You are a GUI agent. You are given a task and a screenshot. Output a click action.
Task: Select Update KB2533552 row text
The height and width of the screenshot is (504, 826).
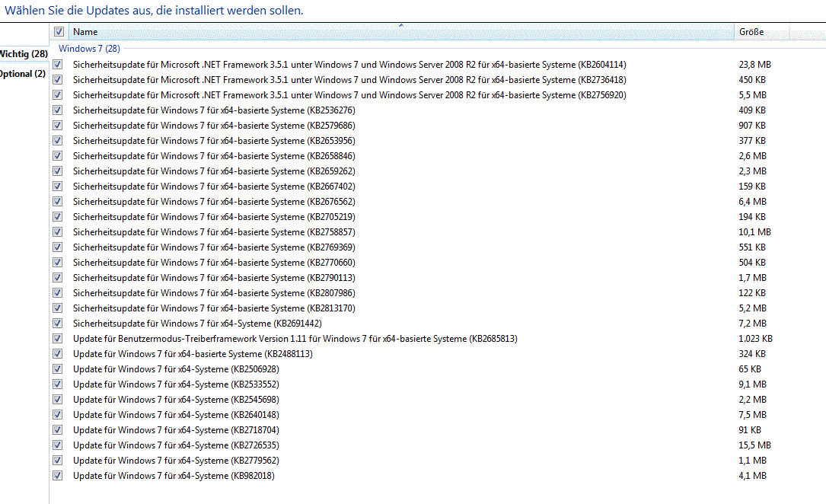click(x=176, y=384)
